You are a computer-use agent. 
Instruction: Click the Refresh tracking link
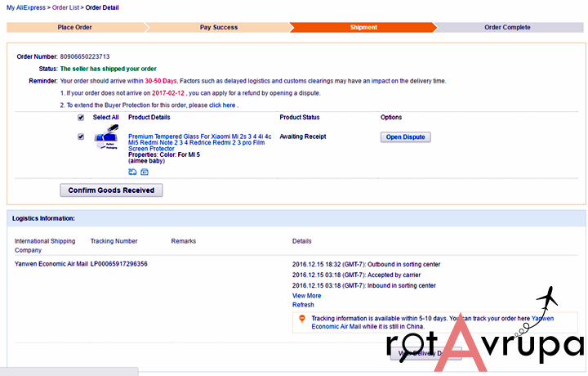tap(303, 305)
